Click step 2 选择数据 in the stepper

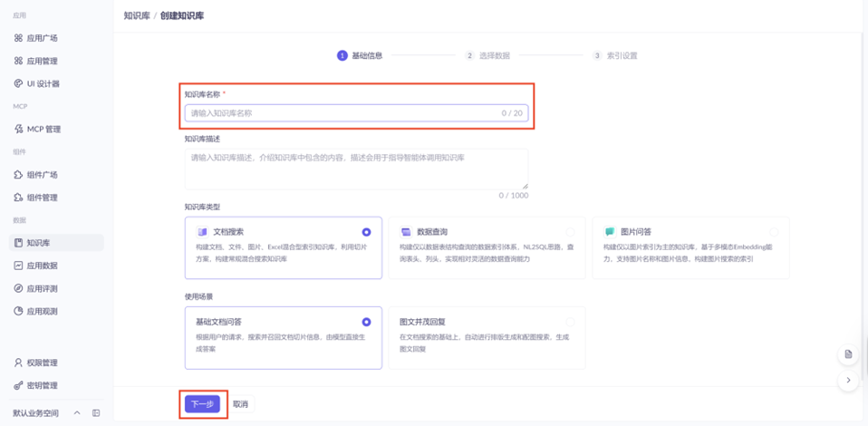coord(487,55)
